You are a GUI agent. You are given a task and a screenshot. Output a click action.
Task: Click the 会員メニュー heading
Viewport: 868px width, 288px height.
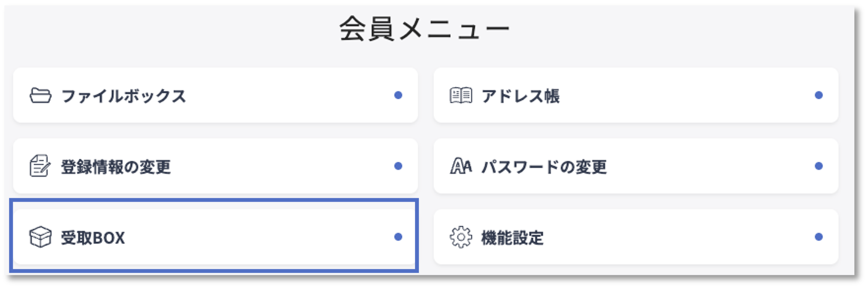point(424,29)
